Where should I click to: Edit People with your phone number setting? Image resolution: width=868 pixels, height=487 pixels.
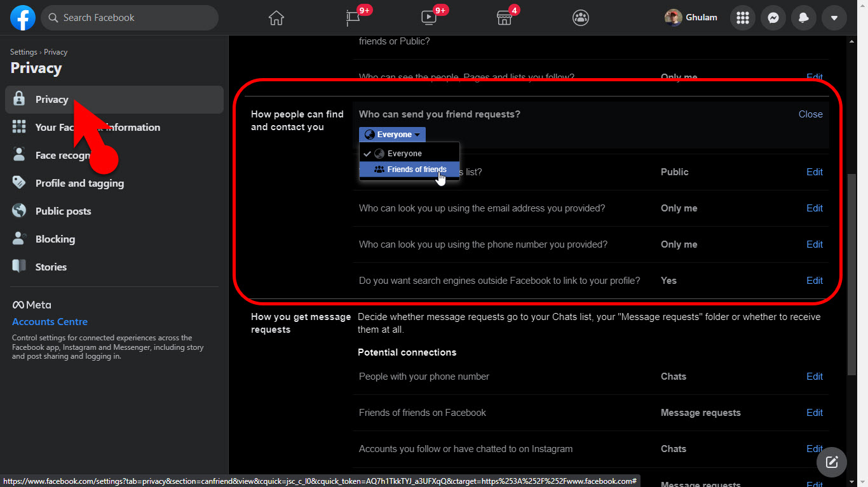tap(815, 377)
